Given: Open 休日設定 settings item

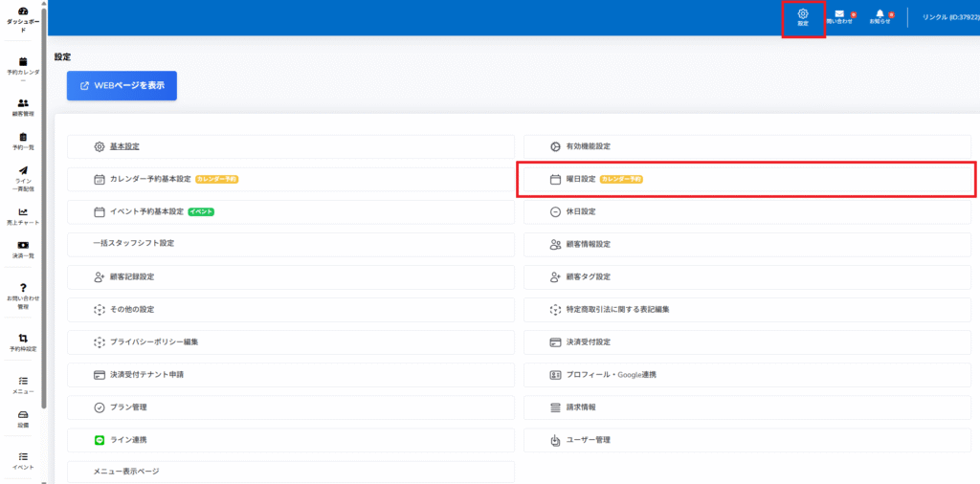Looking at the screenshot, I should (581, 211).
